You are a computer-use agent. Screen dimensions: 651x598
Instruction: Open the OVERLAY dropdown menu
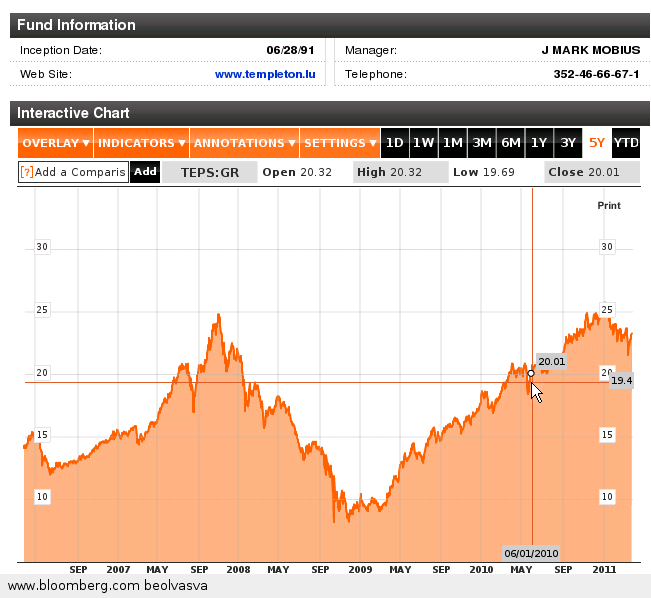pyautogui.click(x=56, y=143)
